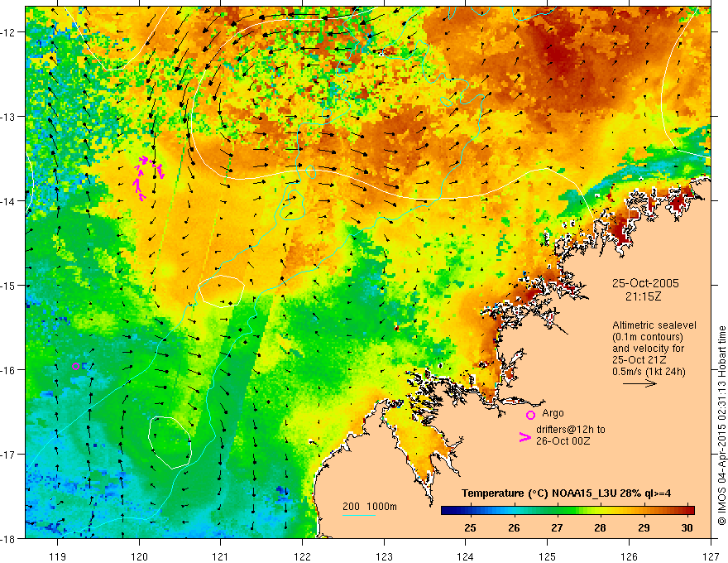This screenshot has height=563, width=728.
Task: Click the '-12' latitude axis label
Action: (9, 32)
